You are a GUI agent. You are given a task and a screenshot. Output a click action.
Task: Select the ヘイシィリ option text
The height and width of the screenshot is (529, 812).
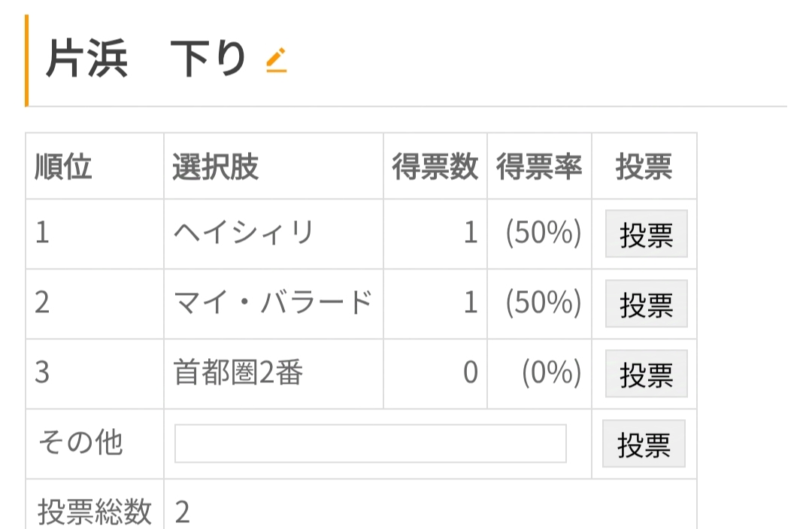coord(244,232)
